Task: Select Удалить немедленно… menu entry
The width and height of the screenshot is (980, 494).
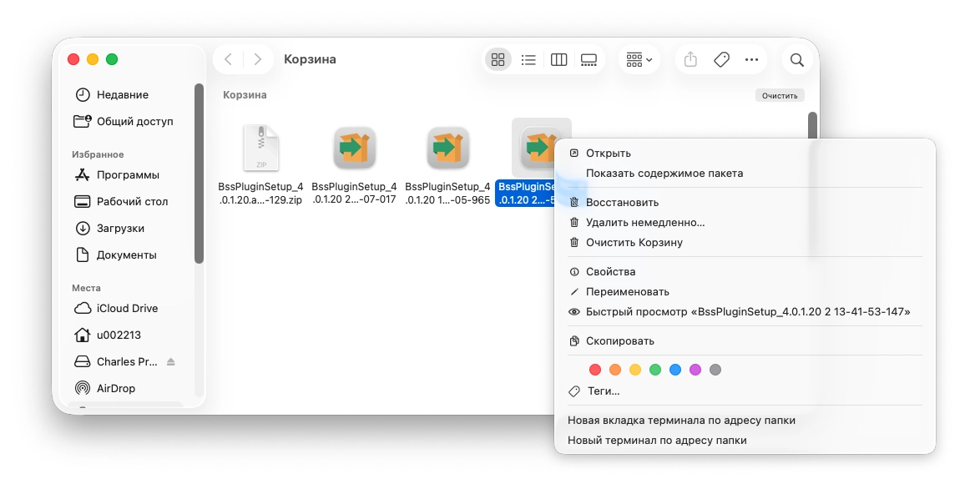Action: click(645, 223)
